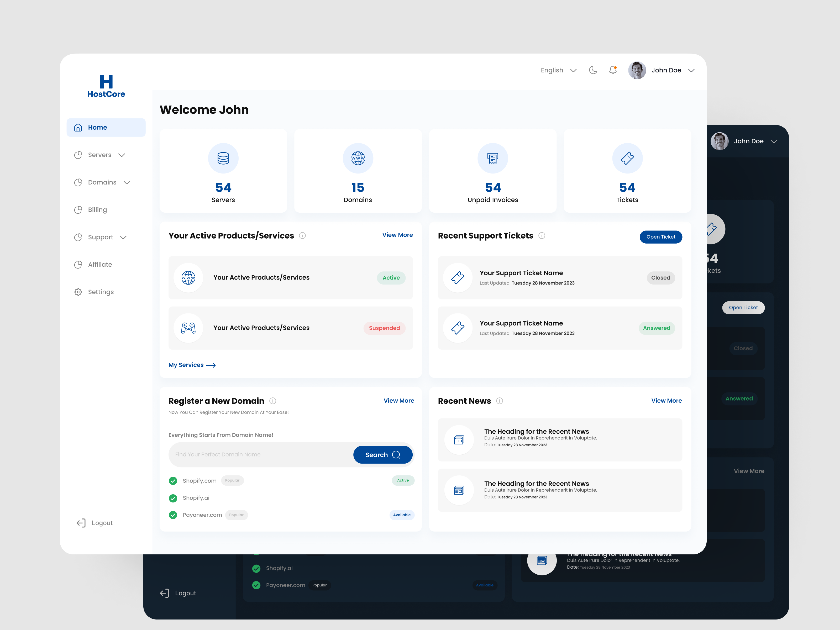The width and height of the screenshot is (840, 630).
Task: Click the globe icon on the Domains card
Action: click(358, 158)
